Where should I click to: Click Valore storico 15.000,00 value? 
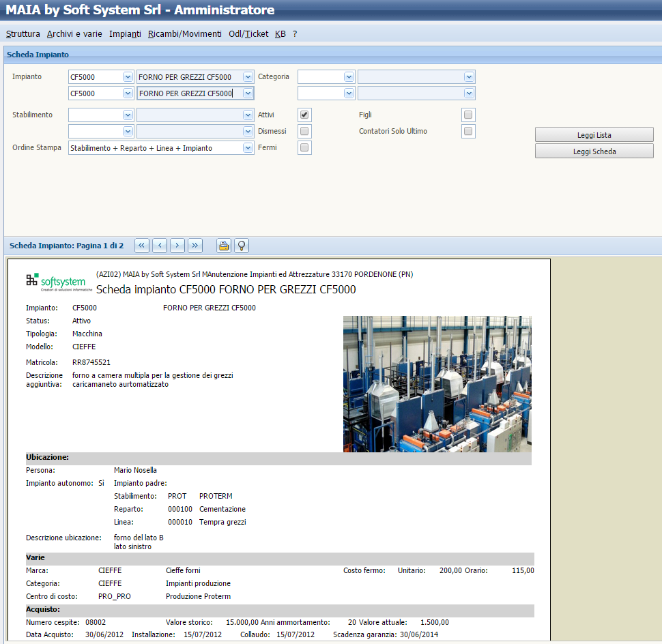pos(242,622)
